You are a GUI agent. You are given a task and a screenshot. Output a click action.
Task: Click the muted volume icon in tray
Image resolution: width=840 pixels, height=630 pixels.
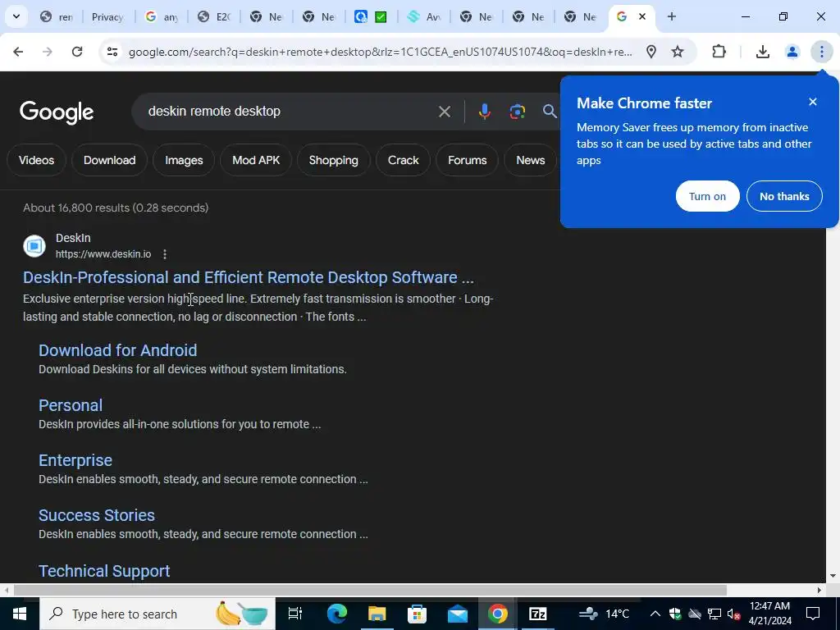[734, 614]
